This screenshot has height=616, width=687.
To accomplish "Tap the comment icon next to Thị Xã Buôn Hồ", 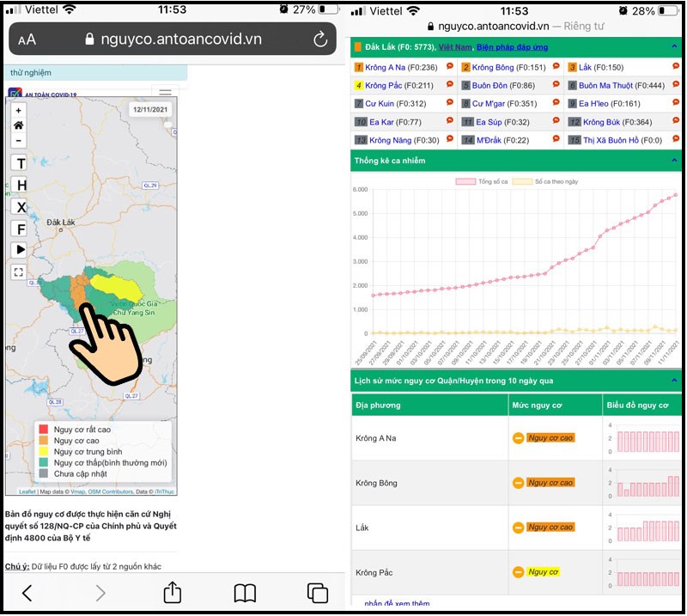I will pyautogui.click(x=676, y=139).
